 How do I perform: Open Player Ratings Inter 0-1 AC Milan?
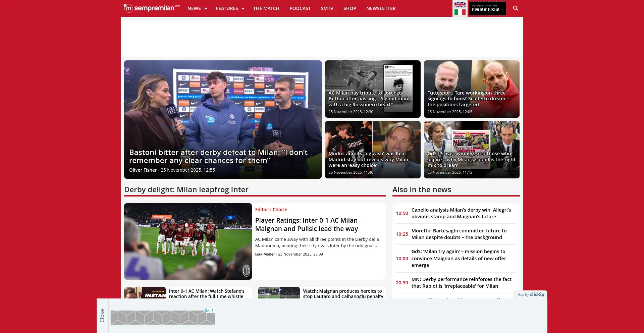point(309,224)
